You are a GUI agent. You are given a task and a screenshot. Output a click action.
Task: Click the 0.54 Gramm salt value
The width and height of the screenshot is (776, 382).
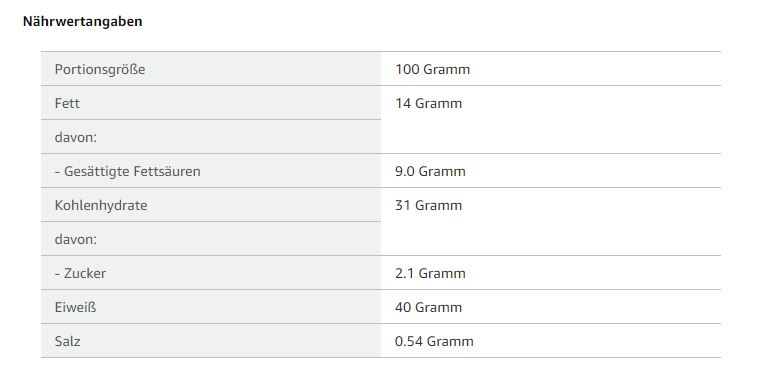(x=434, y=341)
